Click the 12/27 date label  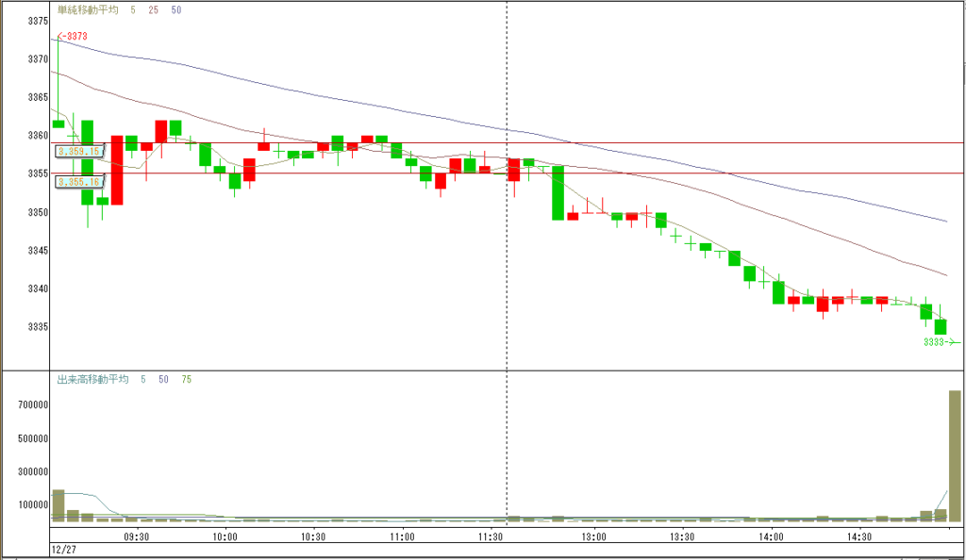[x=64, y=550]
